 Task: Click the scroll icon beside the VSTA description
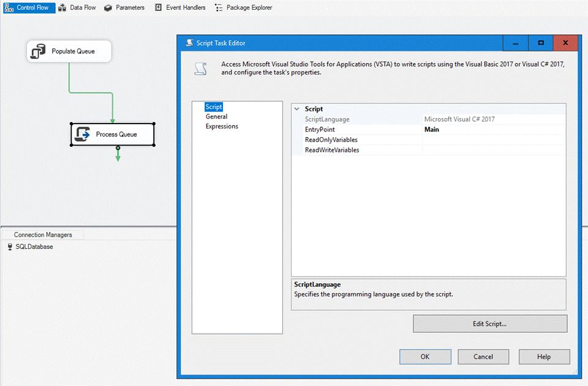point(200,69)
